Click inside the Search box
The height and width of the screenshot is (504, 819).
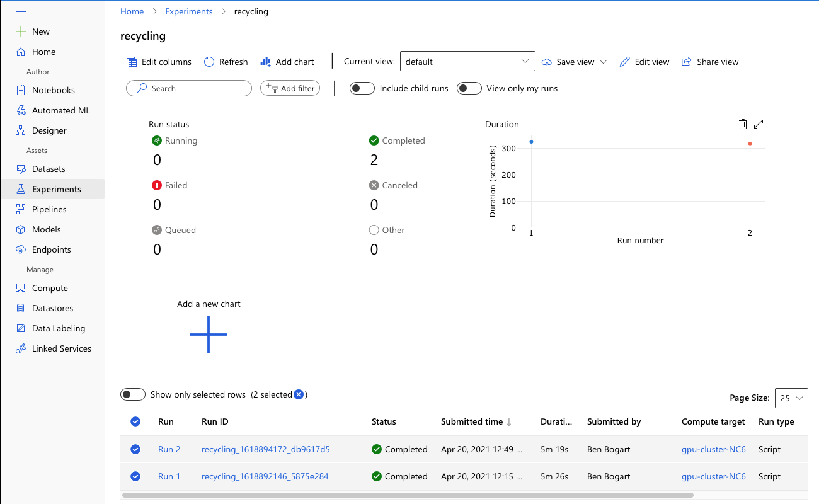click(189, 88)
